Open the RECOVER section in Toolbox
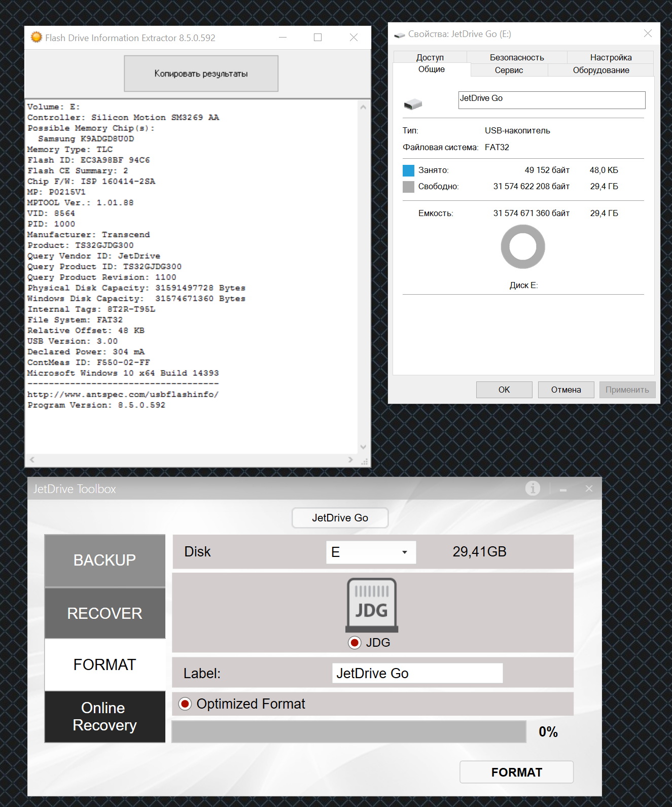This screenshot has width=672, height=807. [x=105, y=613]
